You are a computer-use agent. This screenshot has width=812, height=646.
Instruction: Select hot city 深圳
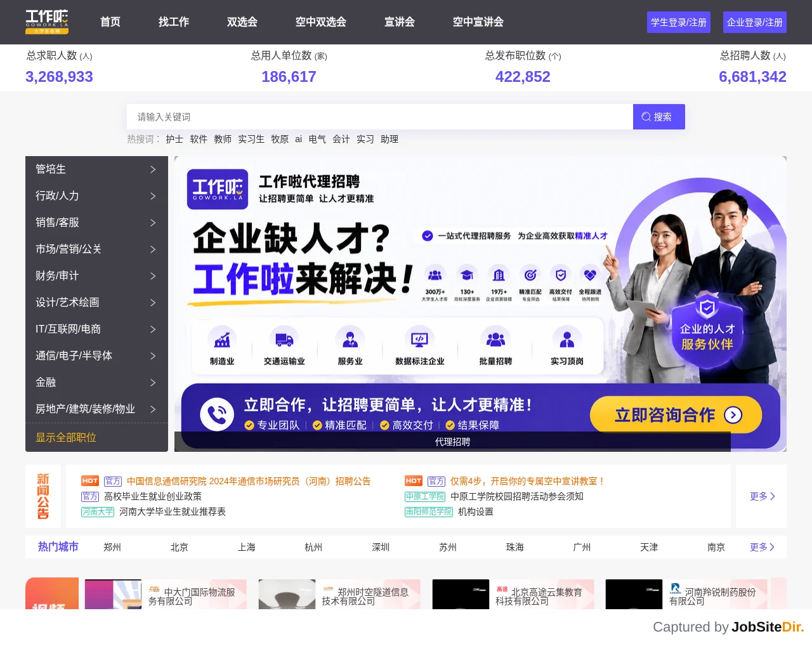point(381,547)
